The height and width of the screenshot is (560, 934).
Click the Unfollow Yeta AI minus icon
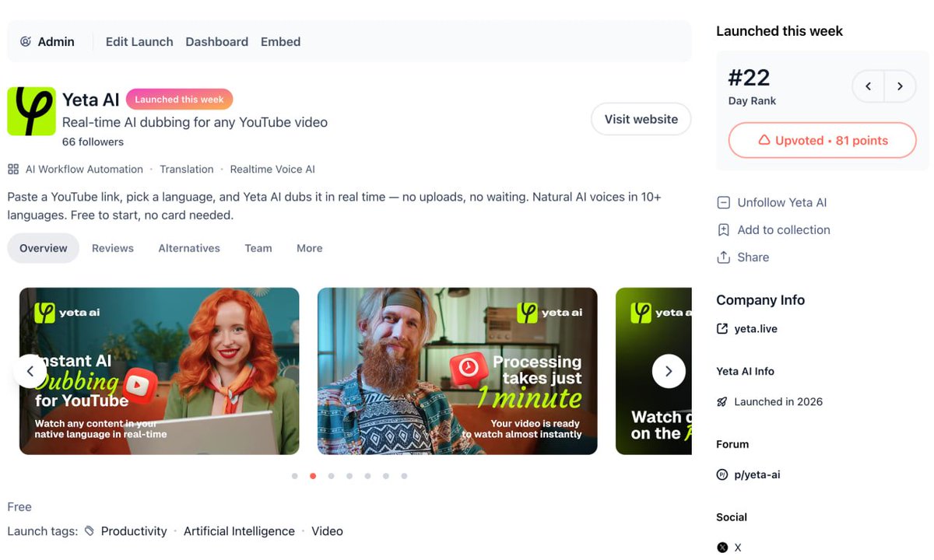click(723, 202)
